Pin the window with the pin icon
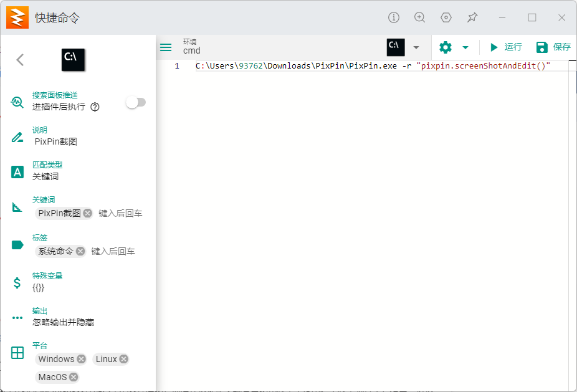This screenshot has width=577, height=392. 472,17
